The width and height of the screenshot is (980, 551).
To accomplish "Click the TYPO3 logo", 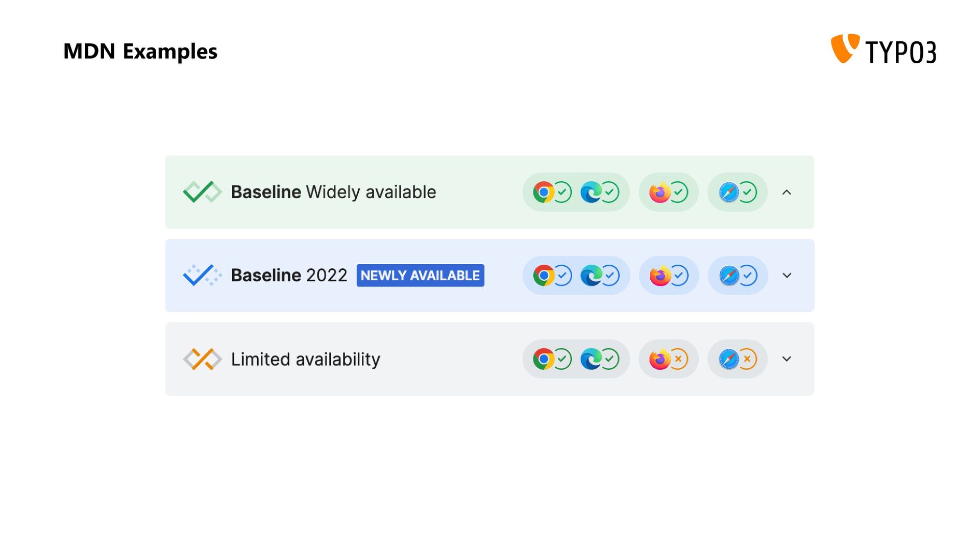I will 884,49.
